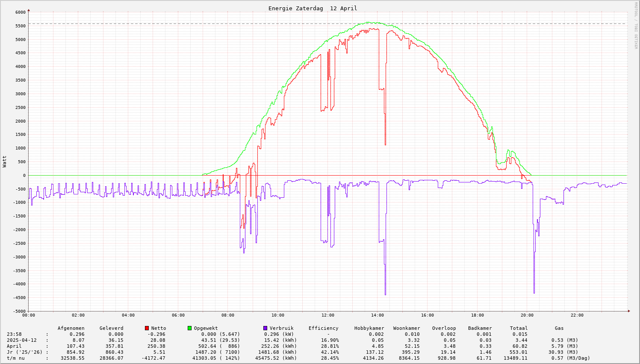
Task: Click the purple Verbruik legend swatch
Action: tap(265, 328)
